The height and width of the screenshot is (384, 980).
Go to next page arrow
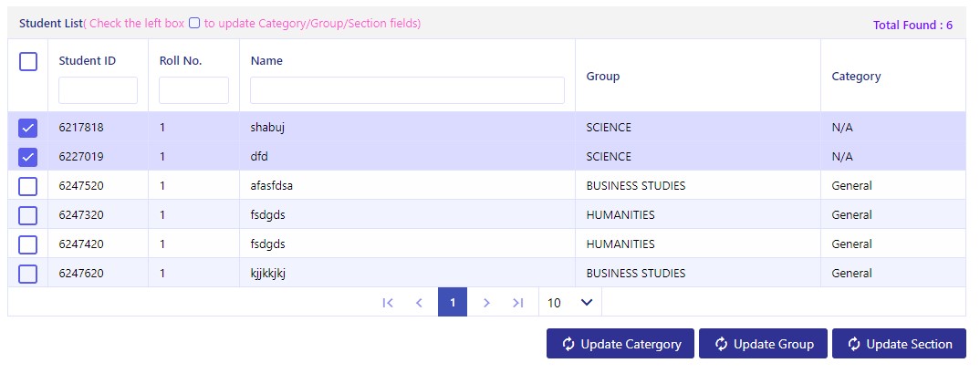tap(486, 303)
